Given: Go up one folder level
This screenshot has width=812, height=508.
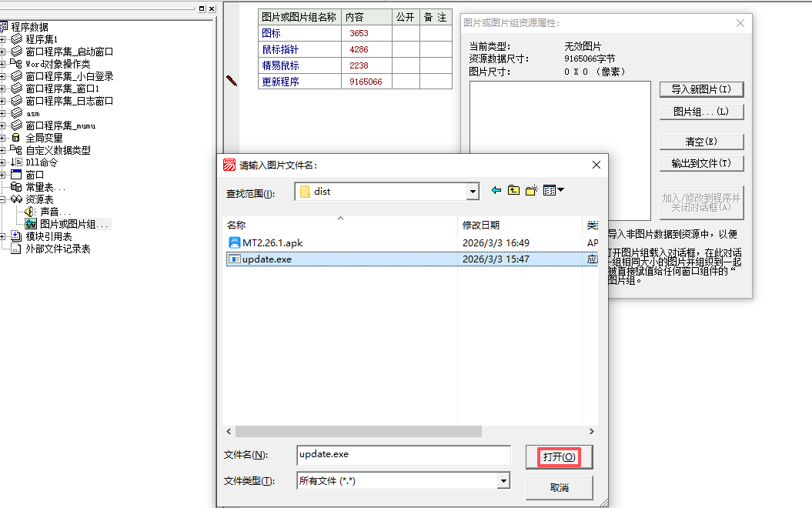Looking at the screenshot, I should (x=513, y=190).
